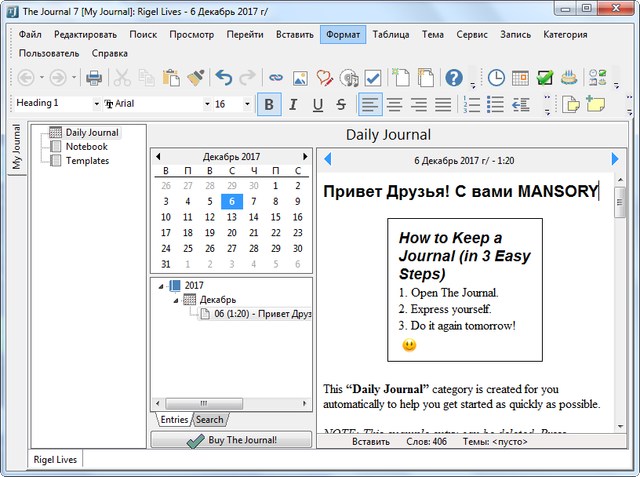Switch to the Search tab
The height and width of the screenshot is (477, 640).
209,419
